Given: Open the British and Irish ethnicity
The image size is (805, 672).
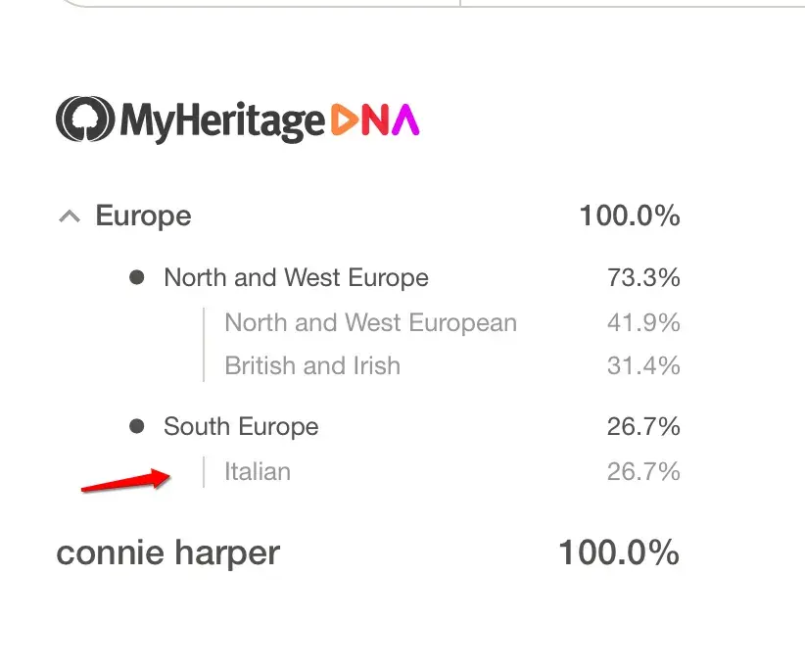Looking at the screenshot, I should tap(312, 366).
